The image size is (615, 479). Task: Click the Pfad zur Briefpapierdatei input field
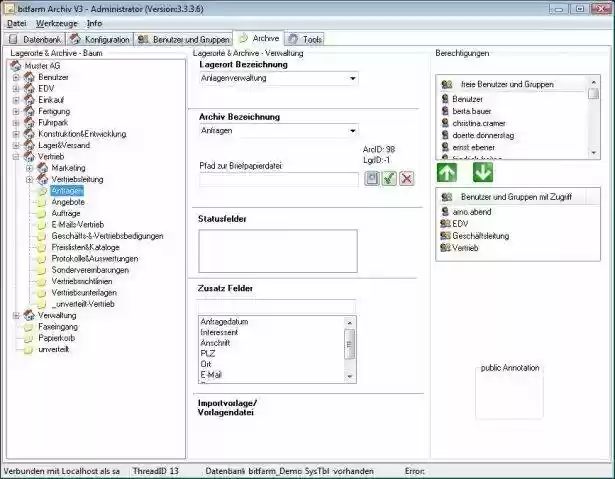pos(279,179)
